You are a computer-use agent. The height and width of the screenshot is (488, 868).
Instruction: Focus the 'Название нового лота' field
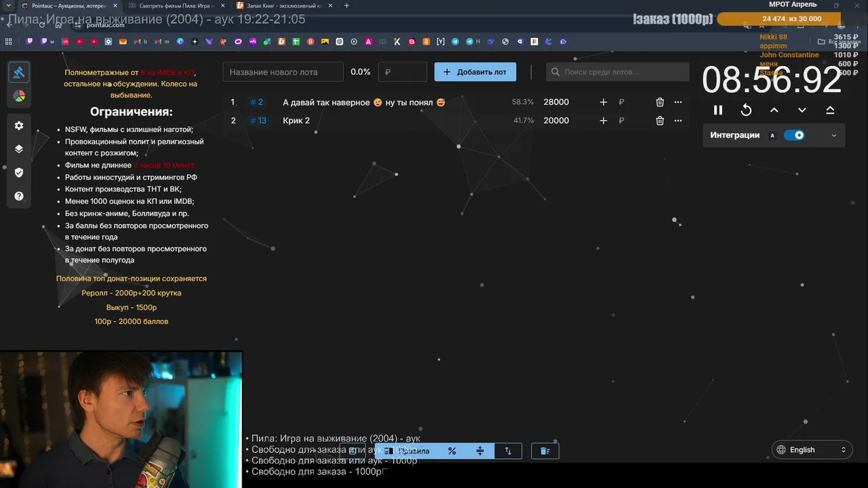click(x=283, y=72)
